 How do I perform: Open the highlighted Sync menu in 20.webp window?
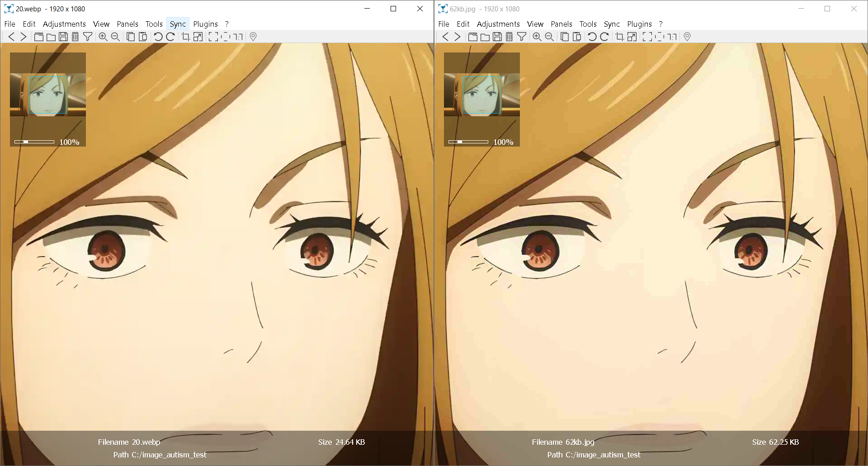tap(178, 24)
